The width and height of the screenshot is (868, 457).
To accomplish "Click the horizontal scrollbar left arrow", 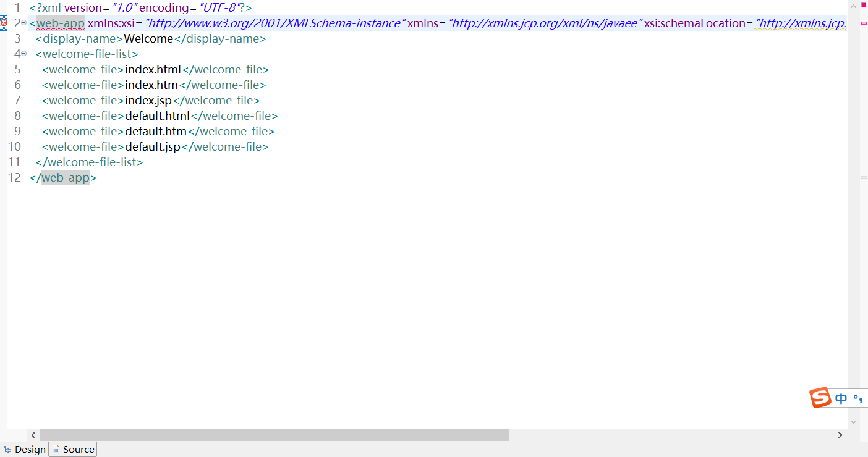I will coord(33,435).
